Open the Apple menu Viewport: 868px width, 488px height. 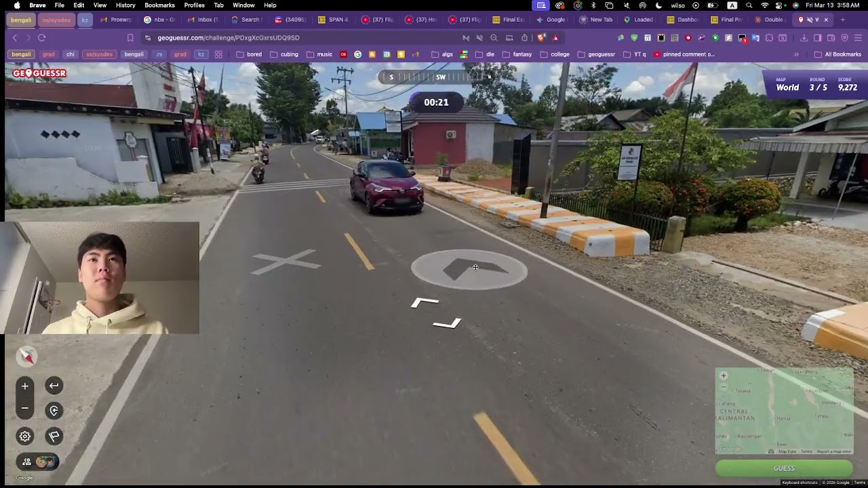coord(17,5)
